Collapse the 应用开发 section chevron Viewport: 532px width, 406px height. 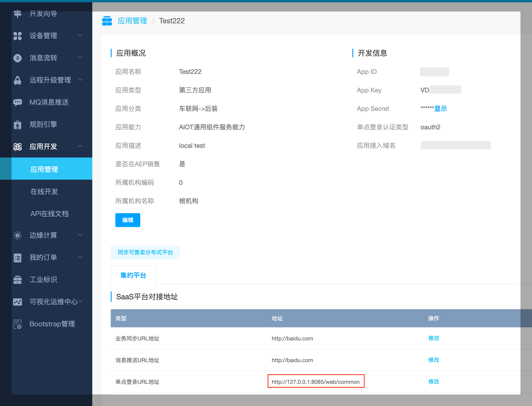[80, 146]
